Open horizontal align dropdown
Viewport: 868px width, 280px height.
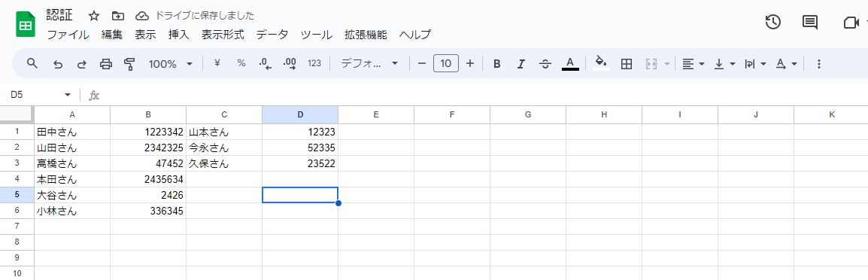point(693,64)
